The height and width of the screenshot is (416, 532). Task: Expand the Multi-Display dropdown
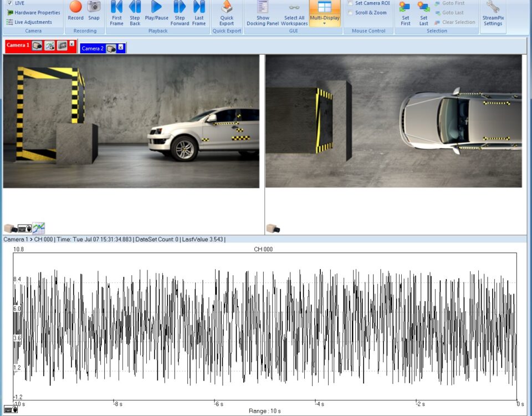tap(325, 24)
